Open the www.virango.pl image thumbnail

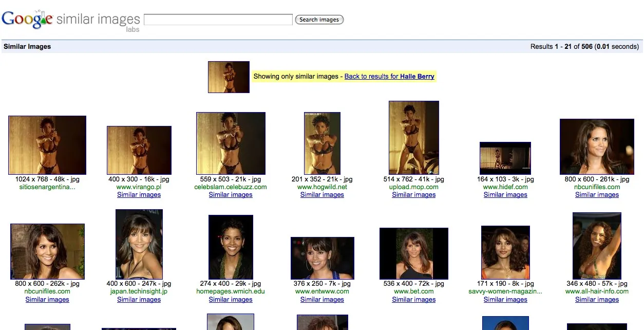pos(139,150)
